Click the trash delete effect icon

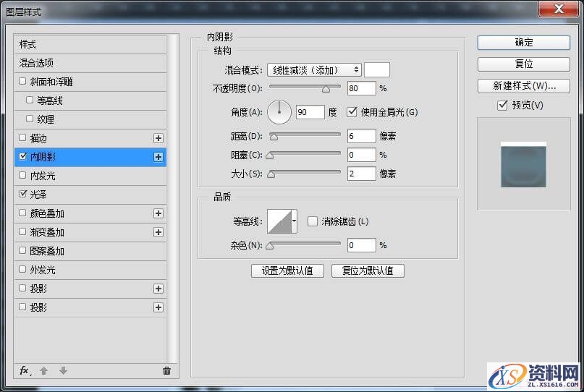coord(166,370)
